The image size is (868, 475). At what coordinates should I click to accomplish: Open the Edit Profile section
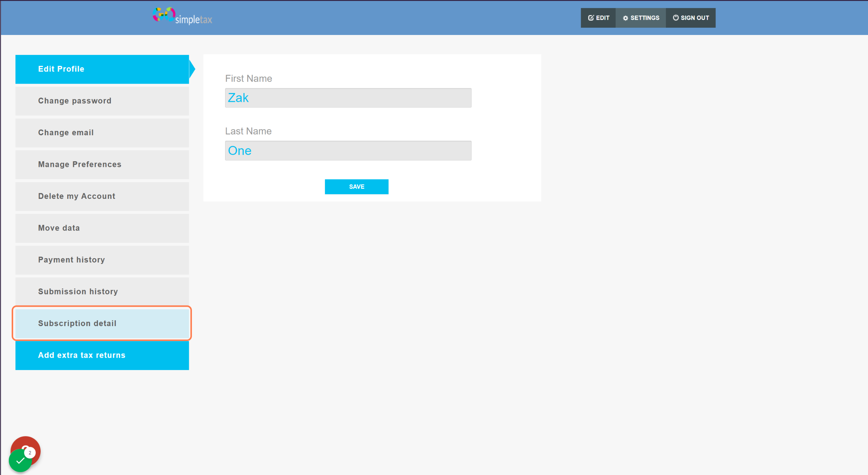coord(102,69)
